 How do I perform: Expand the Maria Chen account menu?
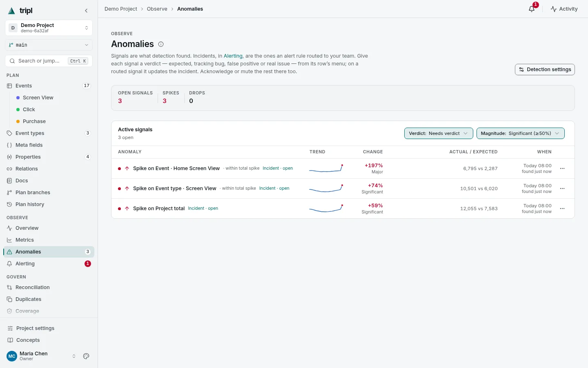[x=41, y=356]
